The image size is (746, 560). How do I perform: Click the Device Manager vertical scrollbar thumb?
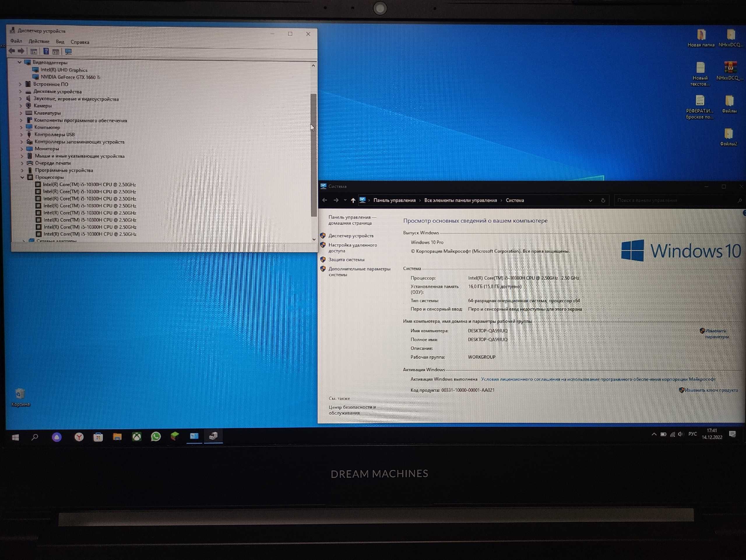(313, 155)
